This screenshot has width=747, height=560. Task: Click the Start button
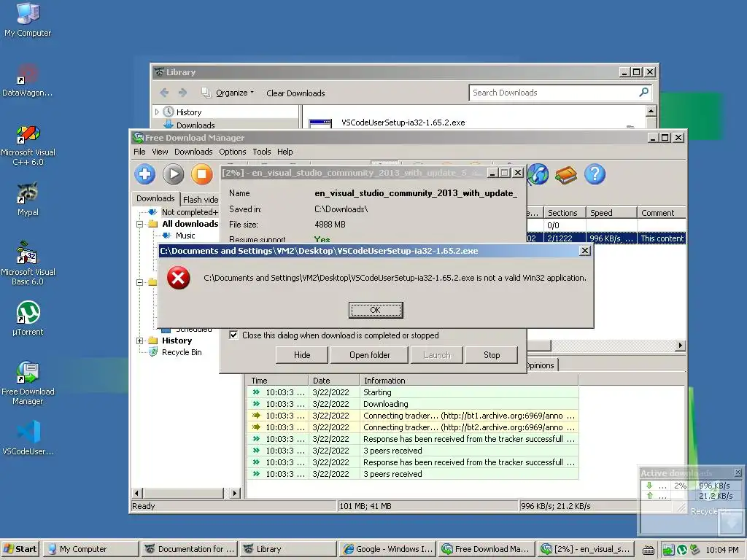(x=20, y=549)
